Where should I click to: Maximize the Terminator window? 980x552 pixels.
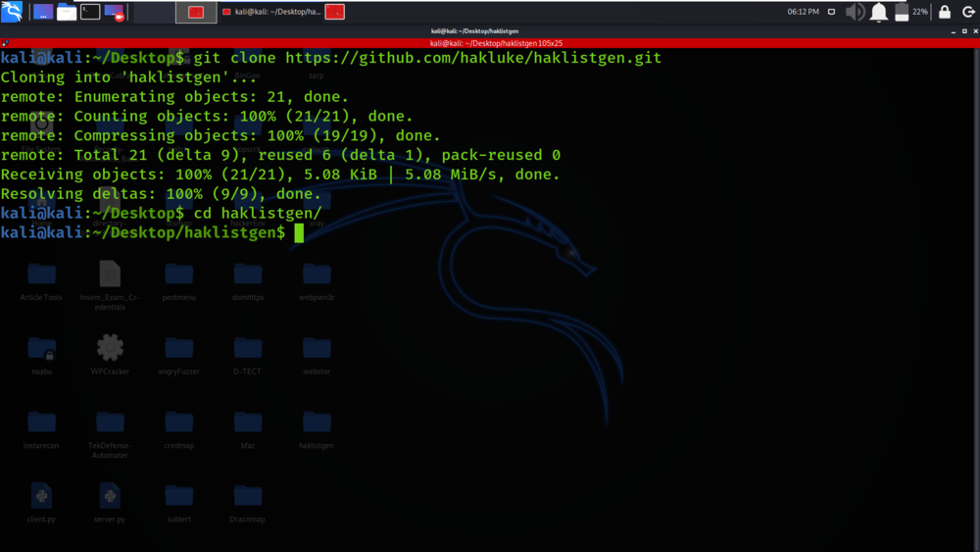(x=964, y=30)
